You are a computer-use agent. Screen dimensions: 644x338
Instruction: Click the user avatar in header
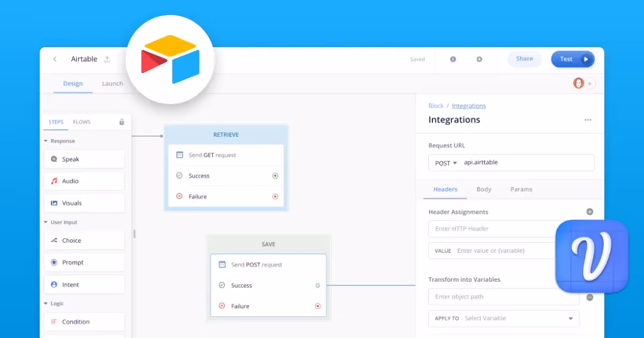point(579,83)
